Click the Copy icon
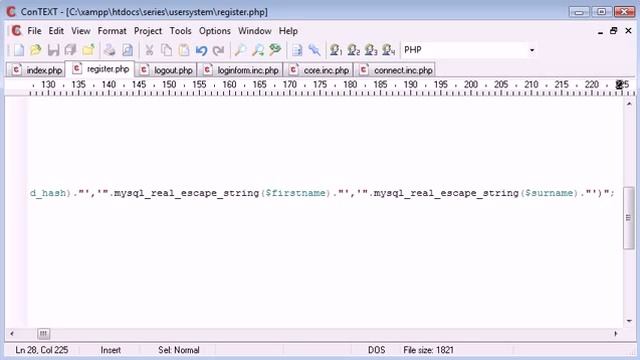This screenshot has height=360, width=640. tap(166, 50)
